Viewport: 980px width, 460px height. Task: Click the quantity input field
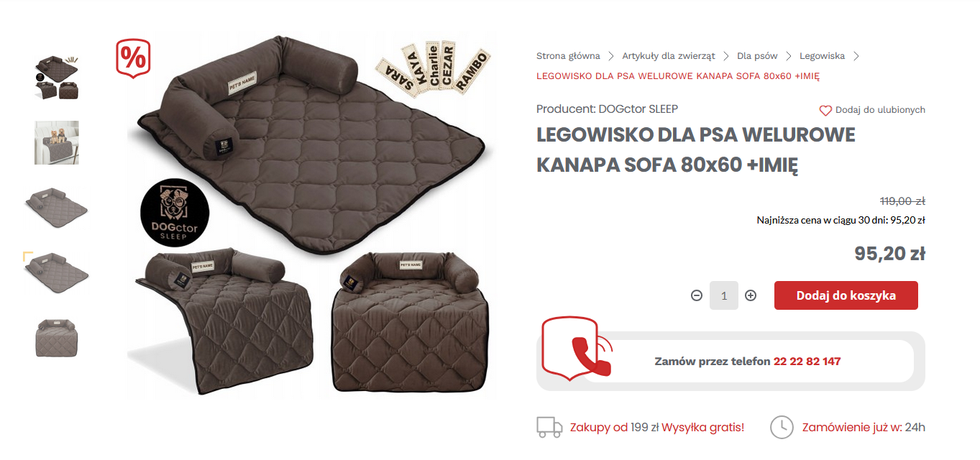point(723,295)
